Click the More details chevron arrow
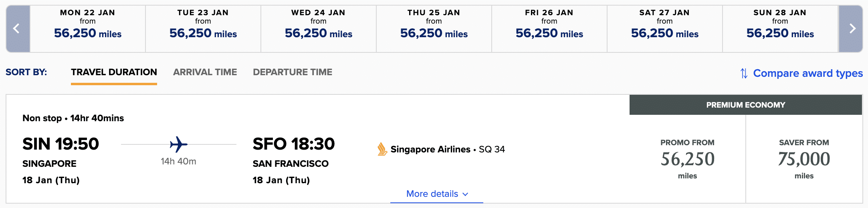 pos(465,194)
